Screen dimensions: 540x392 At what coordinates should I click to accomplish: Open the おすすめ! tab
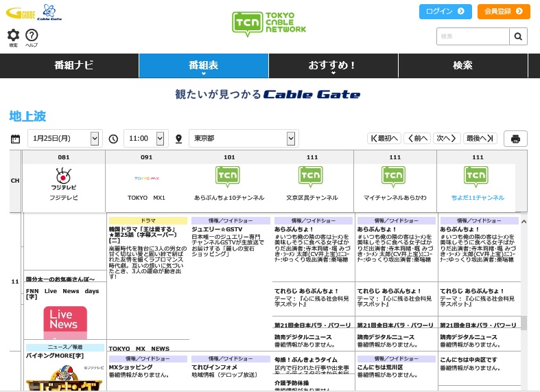pyautogui.click(x=333, y=66)
